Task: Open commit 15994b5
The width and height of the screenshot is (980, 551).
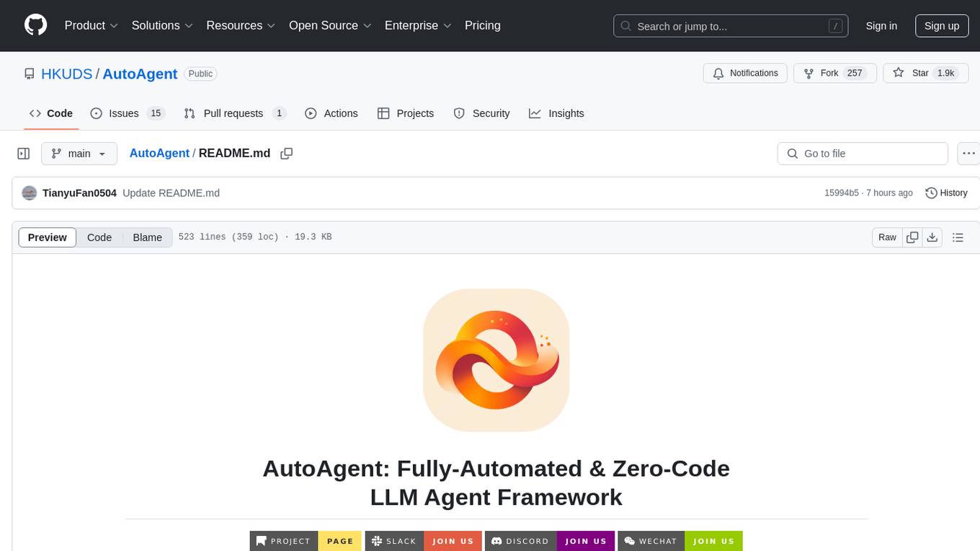Action: [842, 193]
